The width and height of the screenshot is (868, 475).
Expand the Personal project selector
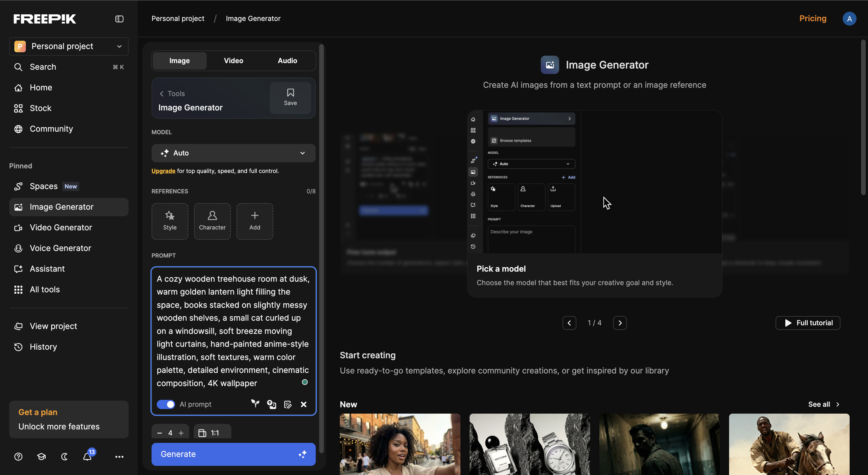69,46
